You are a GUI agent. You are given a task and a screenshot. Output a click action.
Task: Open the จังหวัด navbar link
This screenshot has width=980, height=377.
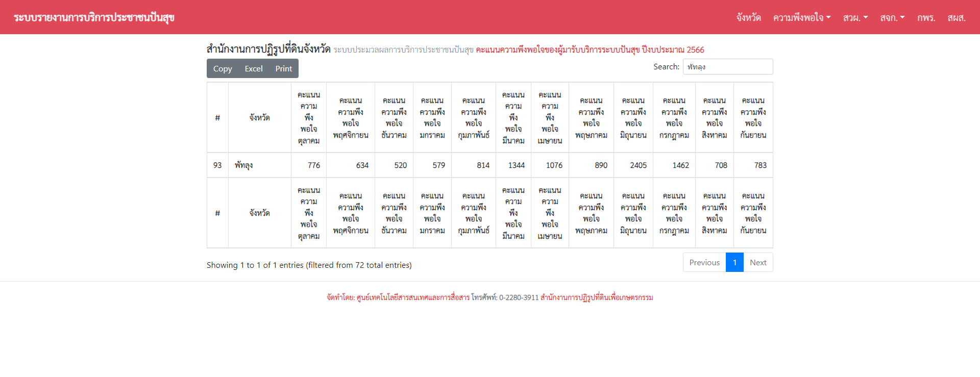tap(748, 17)
